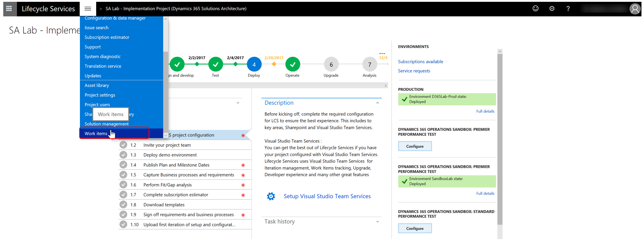
Task: Open Translation service menu item
Action: (103, 66)
